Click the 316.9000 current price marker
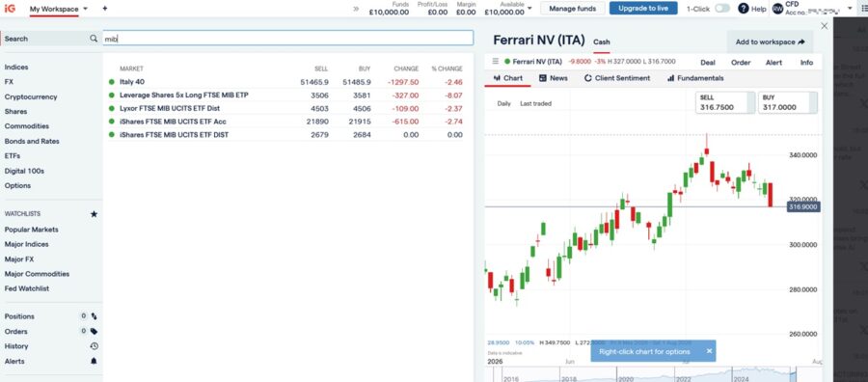 tap(803, 206)
